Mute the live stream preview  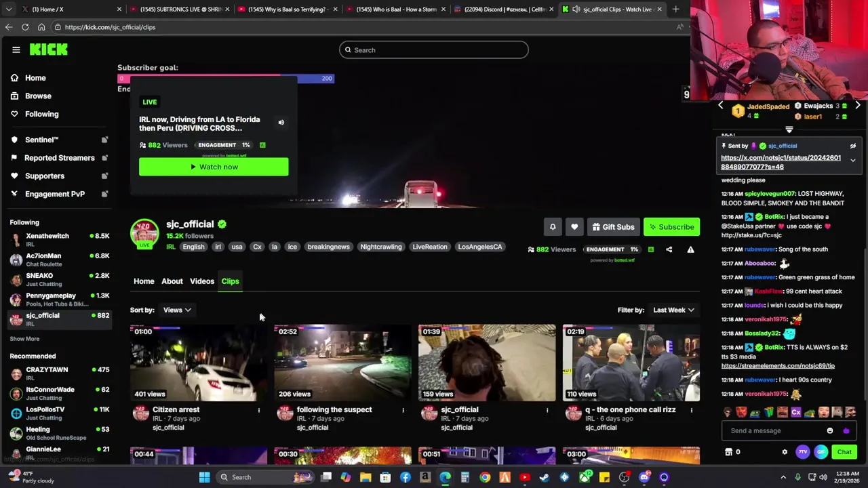[281, 123]
